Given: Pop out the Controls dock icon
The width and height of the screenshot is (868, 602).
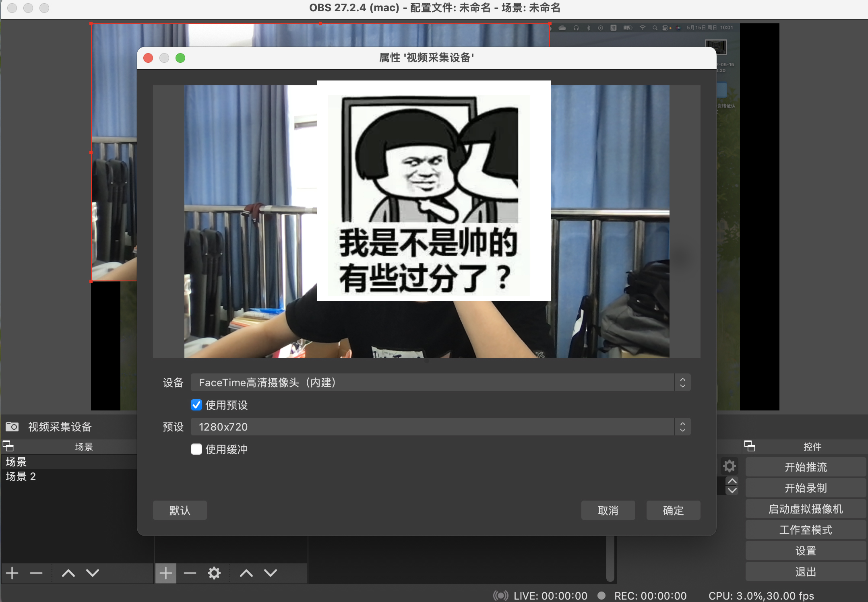Looking at the screenshot, I should [x=749, y=446].
